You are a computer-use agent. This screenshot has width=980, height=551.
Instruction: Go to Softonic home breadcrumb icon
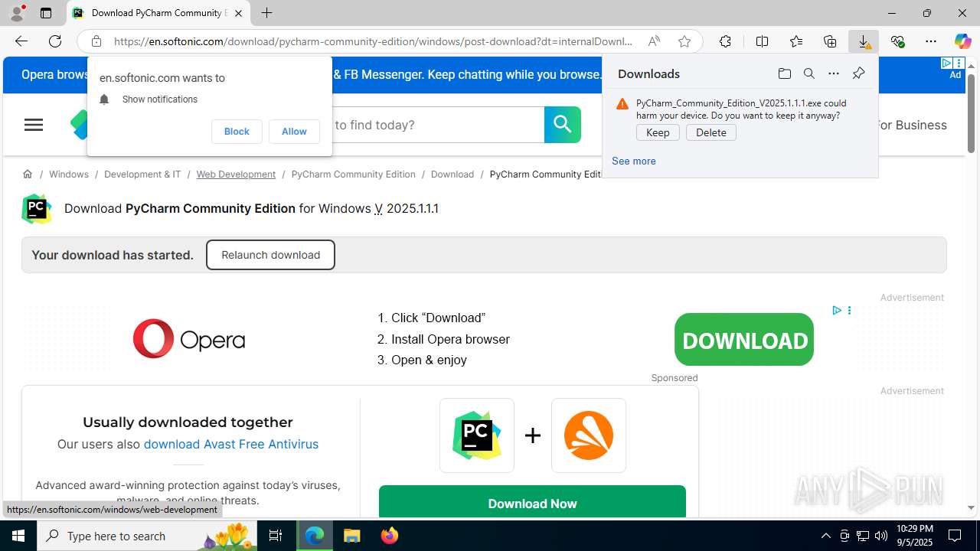point(28,174)
